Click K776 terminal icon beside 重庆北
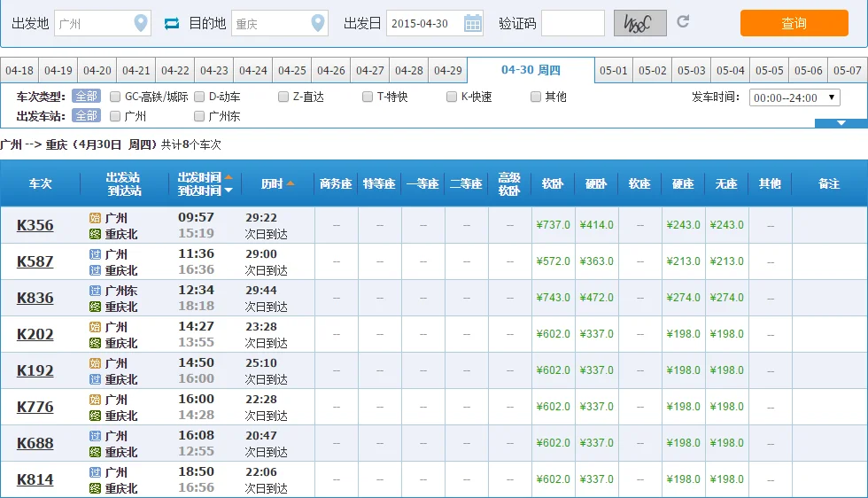Image resolution: width=868 pixels, height=498 pixels. click(96, 416)
